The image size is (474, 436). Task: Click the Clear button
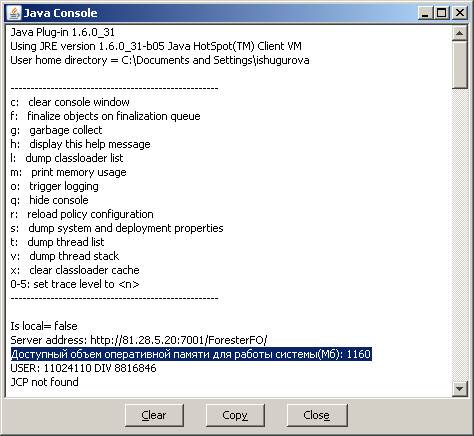154,415
